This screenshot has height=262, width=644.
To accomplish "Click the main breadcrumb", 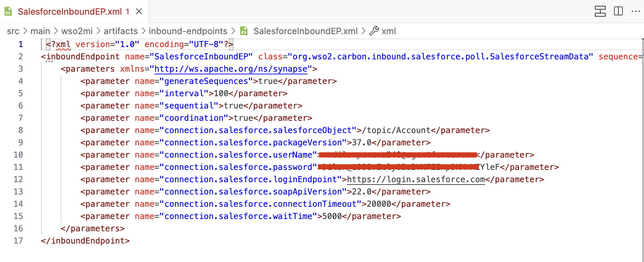I will 40,31.
